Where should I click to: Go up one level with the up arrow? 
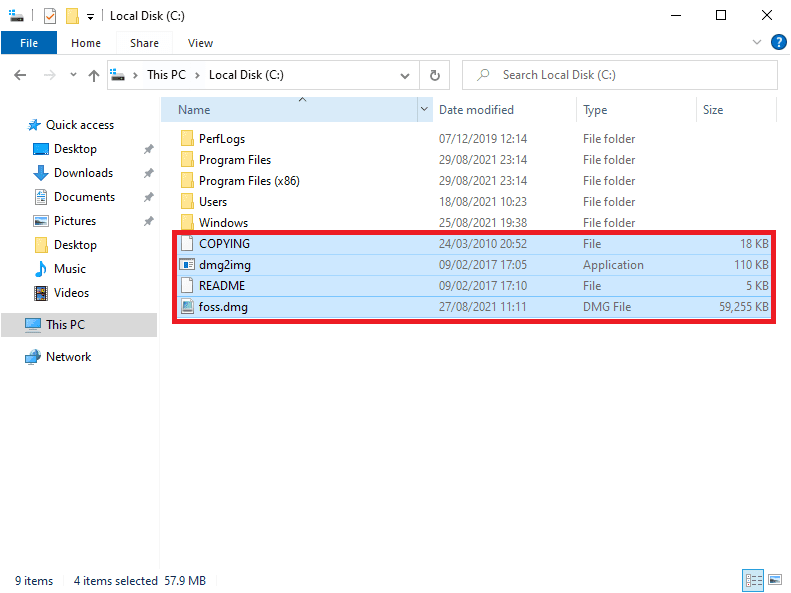pyautogui.click(x=94, y=76)
